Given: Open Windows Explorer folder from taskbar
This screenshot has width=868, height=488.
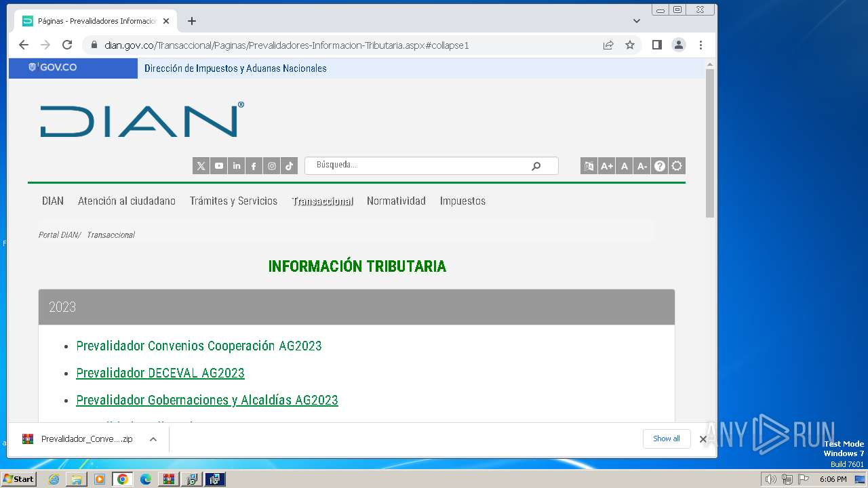Looking at the screenshot, I should click(x=77, y=479).
